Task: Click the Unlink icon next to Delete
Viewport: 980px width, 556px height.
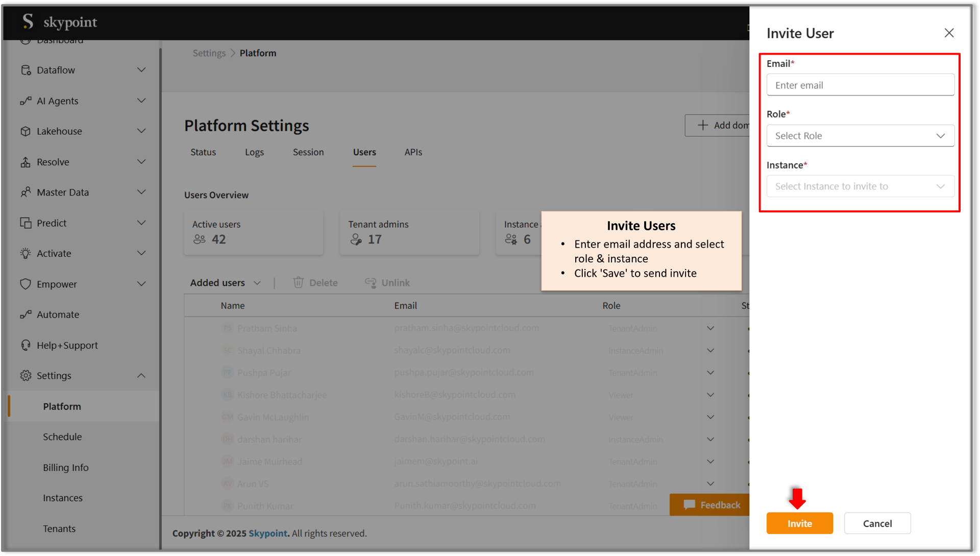Action: [x=372, y=282]
